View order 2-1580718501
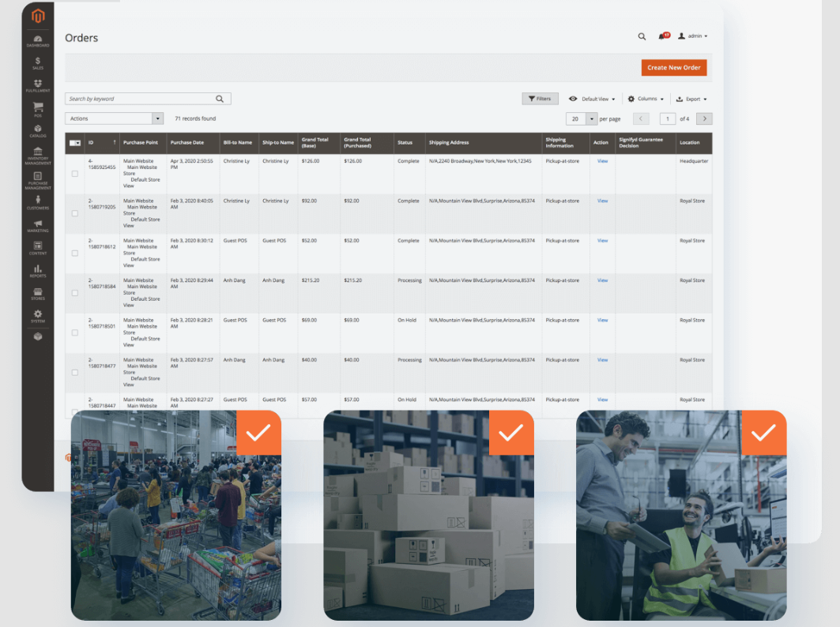The height and width of the screenshot is (627, 840). (603, 320)
